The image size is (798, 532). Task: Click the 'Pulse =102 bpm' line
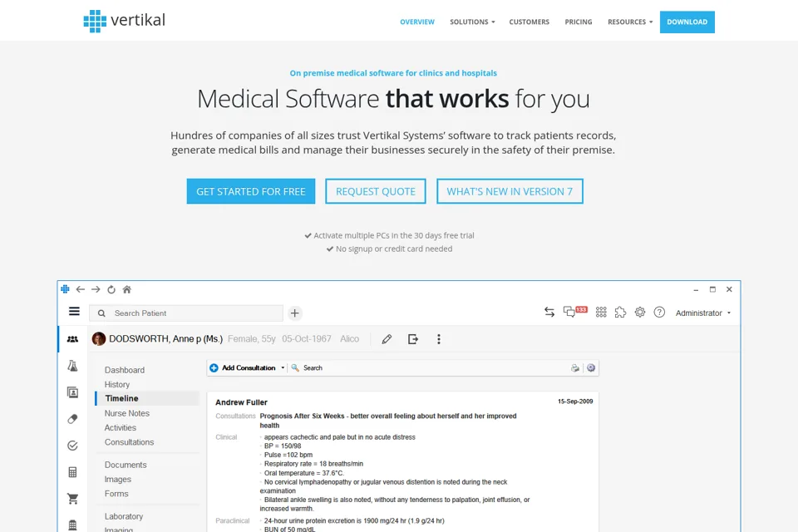(x=288, y=455)
